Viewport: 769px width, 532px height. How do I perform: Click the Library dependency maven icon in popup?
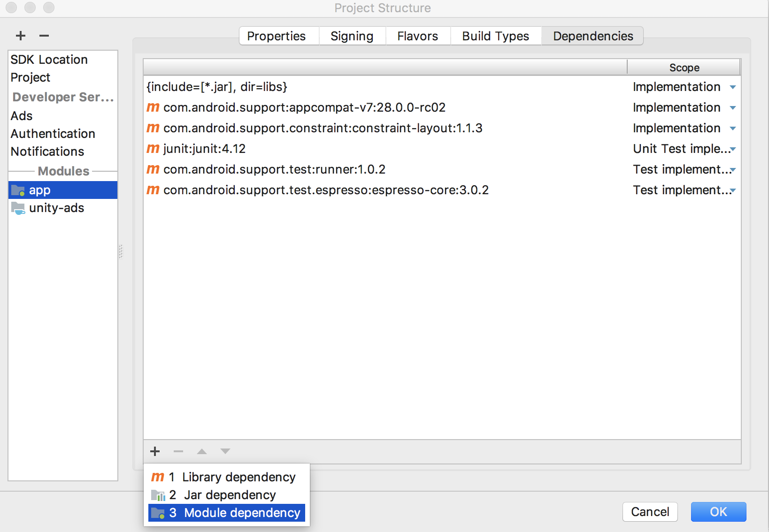pyautogui.click(x=158, y=477)
